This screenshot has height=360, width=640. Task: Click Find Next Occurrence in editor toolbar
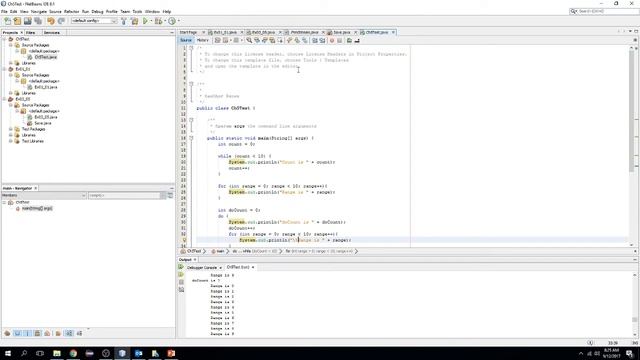[x=264, y=40]
